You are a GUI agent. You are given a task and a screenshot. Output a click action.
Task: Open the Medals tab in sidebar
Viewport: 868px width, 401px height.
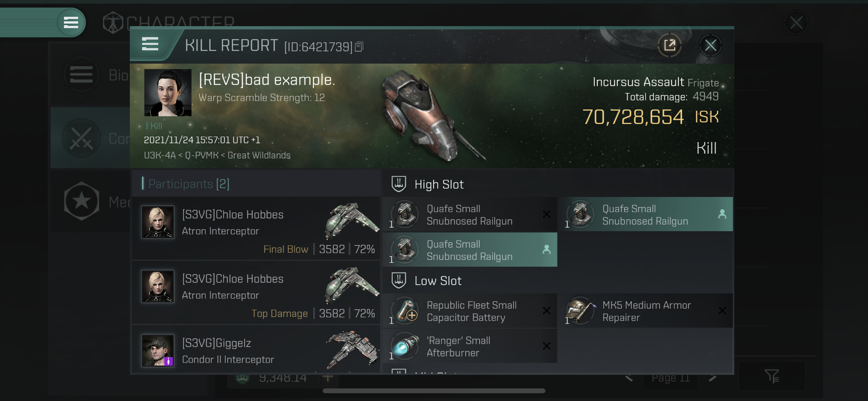click(90, 201)
